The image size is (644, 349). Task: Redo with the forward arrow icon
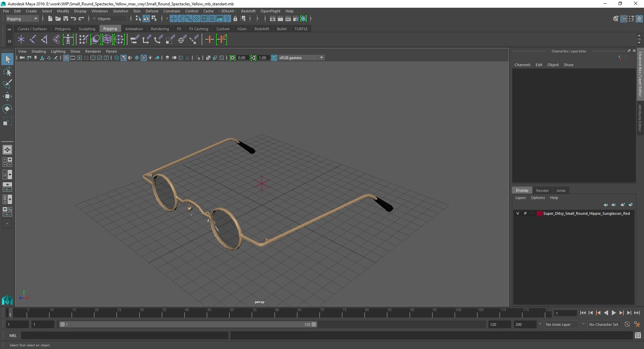point(81,19)
